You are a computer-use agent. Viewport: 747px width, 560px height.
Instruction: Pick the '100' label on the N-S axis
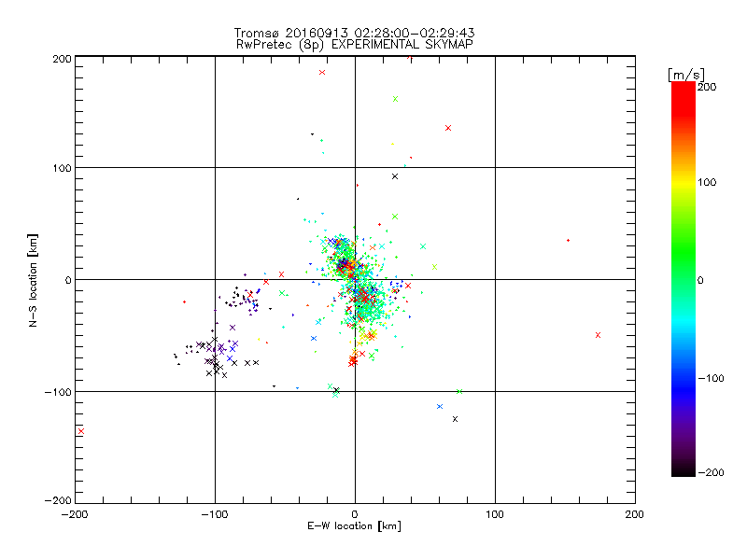(62, 168)
